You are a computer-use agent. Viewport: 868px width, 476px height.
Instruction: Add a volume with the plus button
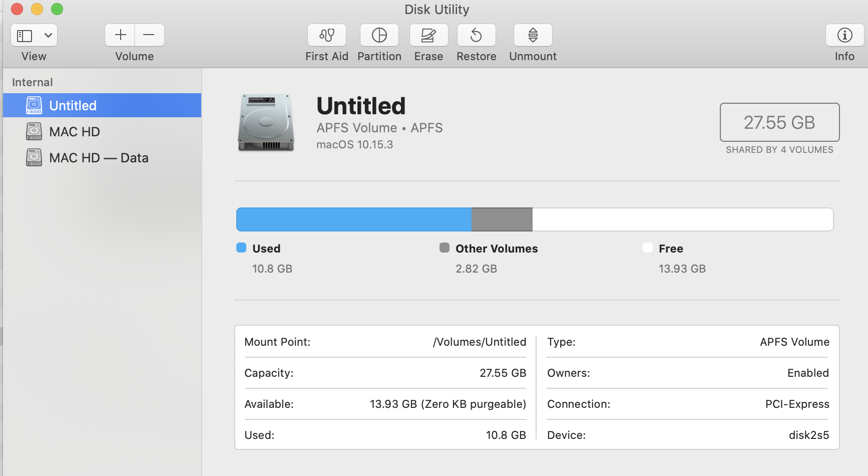(120, 35)
